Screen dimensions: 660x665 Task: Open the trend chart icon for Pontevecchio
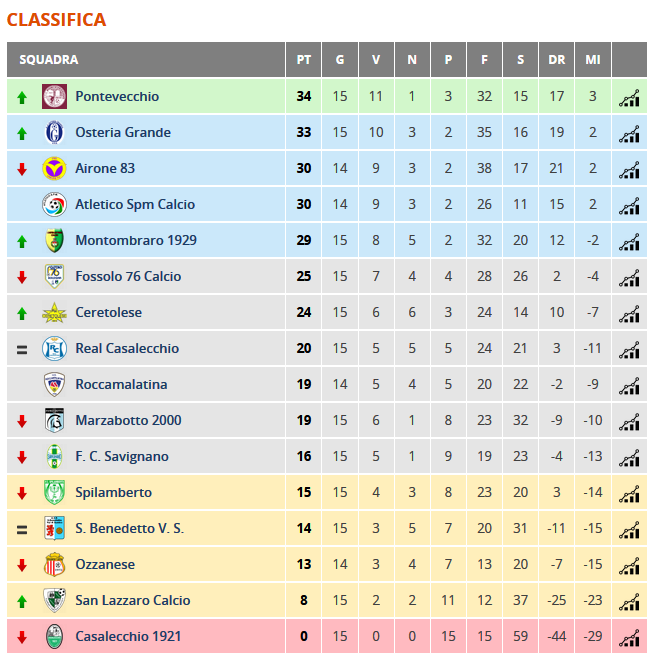coord(629,98)
